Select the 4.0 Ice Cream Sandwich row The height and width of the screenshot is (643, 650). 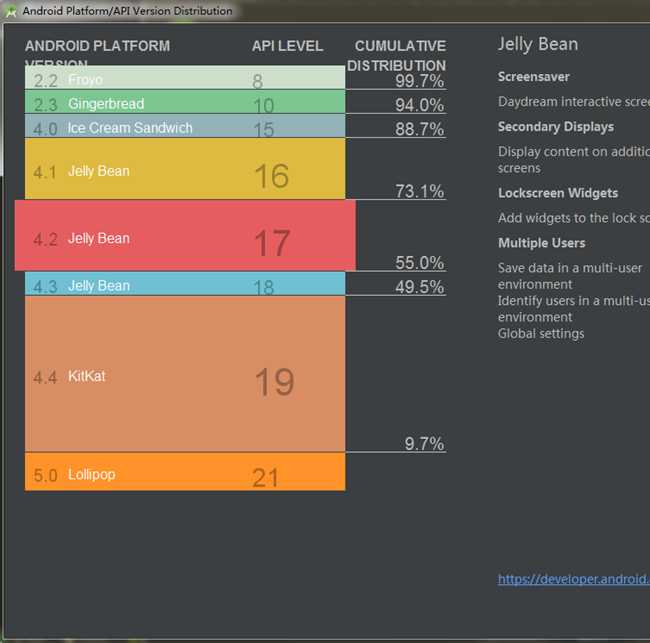click(x=185, y=126)
